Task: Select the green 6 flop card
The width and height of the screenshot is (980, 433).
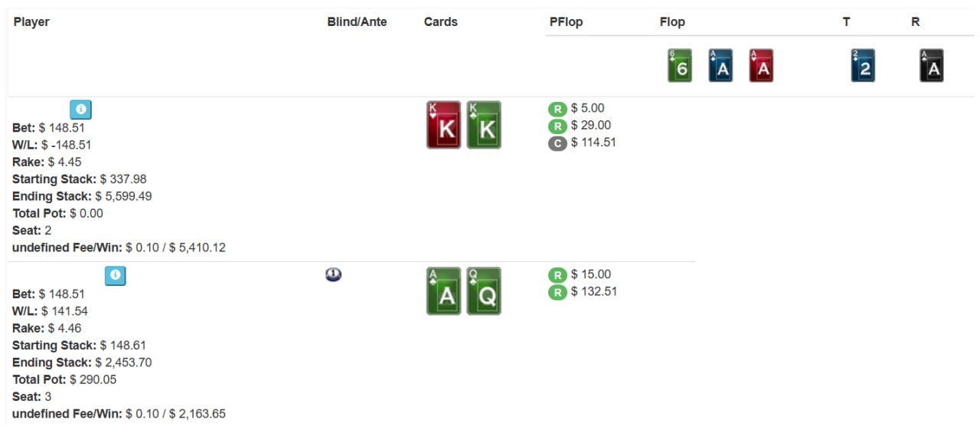Action: pos(680,66)
